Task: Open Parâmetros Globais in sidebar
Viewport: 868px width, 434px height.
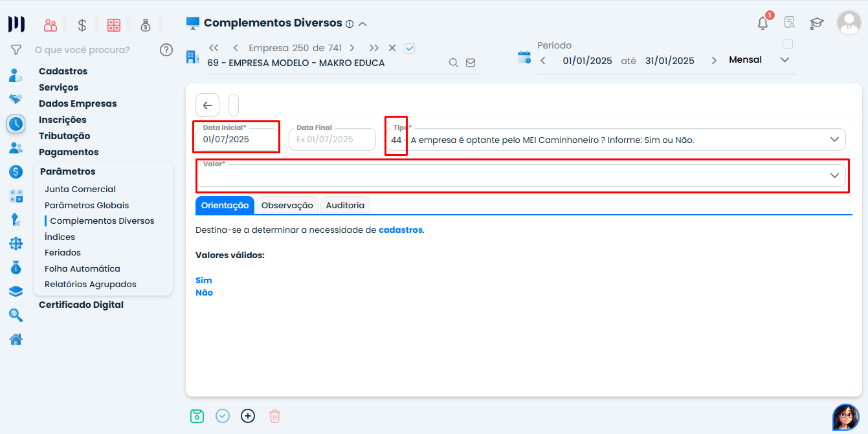Action: [x=87, y=205]
